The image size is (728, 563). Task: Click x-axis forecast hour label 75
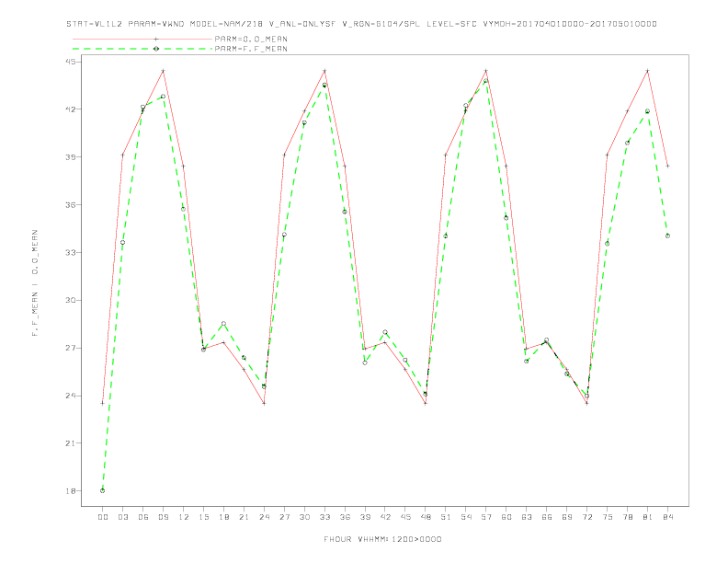click(608, 517)
